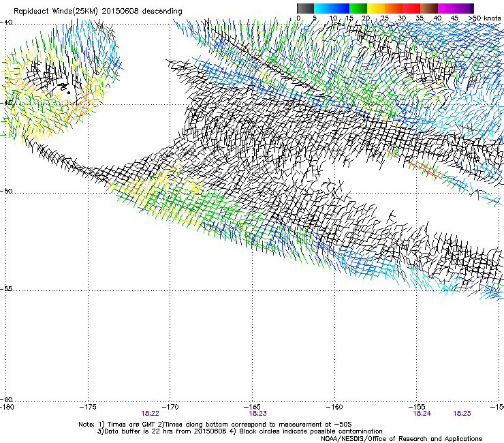504x443 pixels.
Task: Select the purple 45-50 knots legend swatch
Action: pos(464,8)
